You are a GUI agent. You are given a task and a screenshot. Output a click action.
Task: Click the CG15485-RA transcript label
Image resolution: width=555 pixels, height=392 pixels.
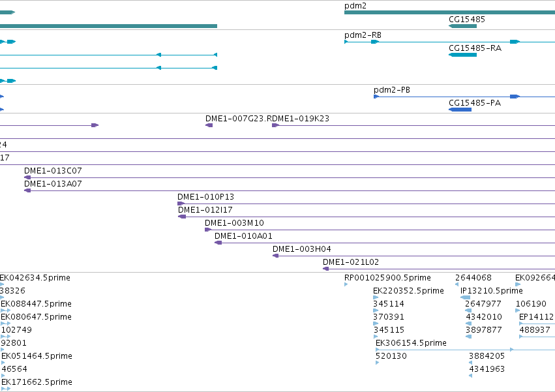475,48
